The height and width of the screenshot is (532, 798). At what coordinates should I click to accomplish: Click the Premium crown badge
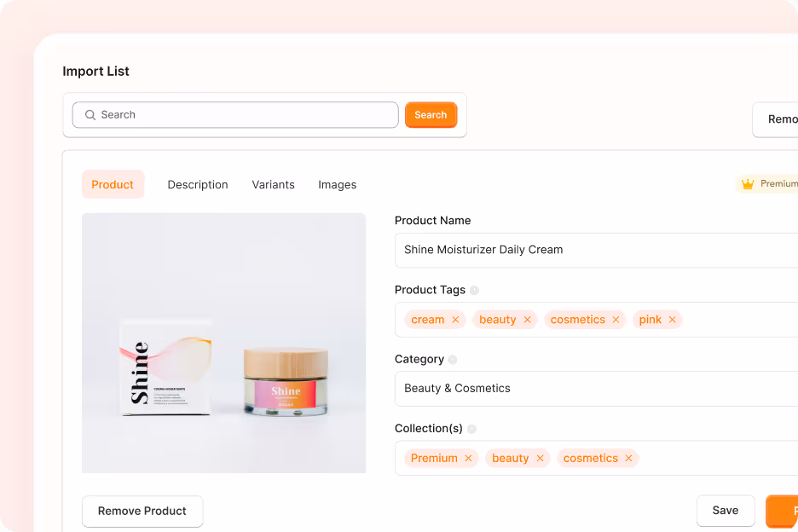(767, 184)
